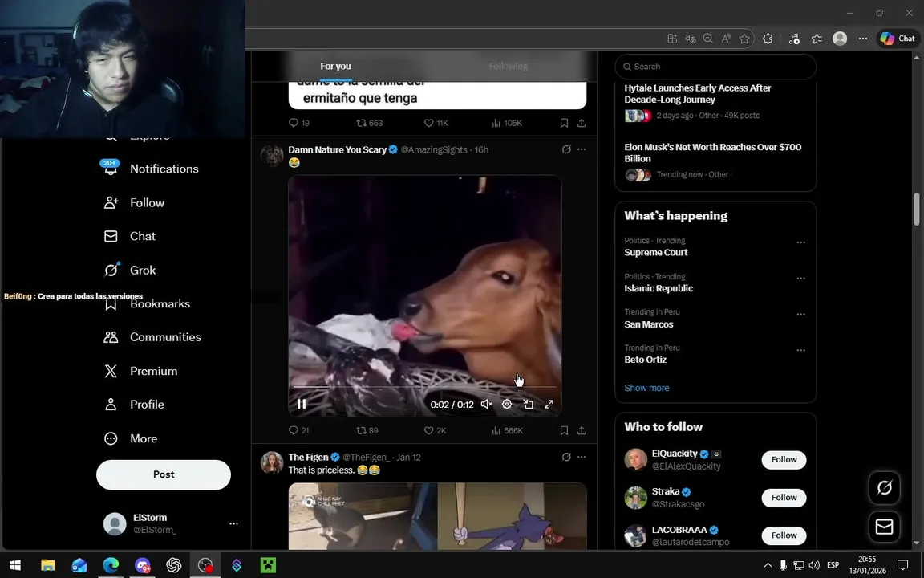The image size is (924, 578).
Task: Click the video progress bar
Action: coord(424,387)
